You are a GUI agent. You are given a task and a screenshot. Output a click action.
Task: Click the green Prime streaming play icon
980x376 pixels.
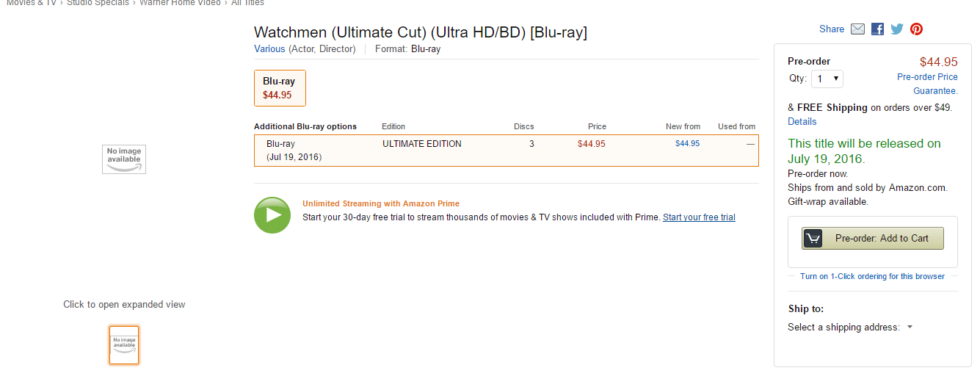[x=272, y=215]
